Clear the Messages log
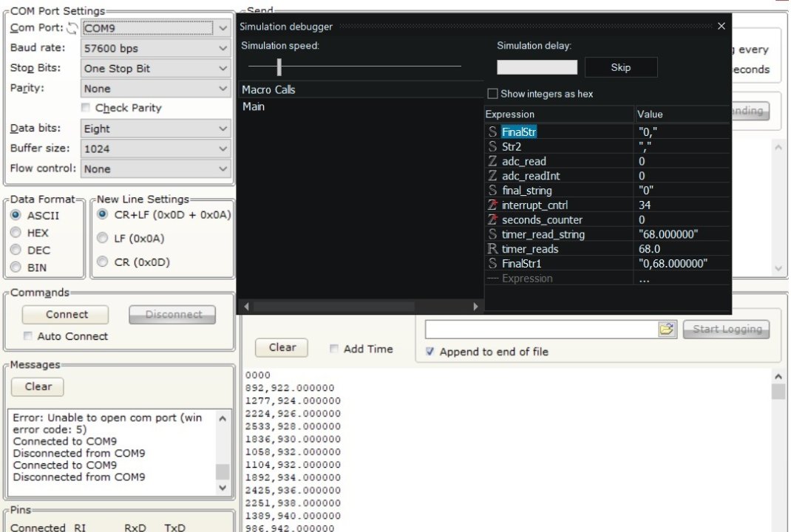791x532 pixels. (38, 386)
